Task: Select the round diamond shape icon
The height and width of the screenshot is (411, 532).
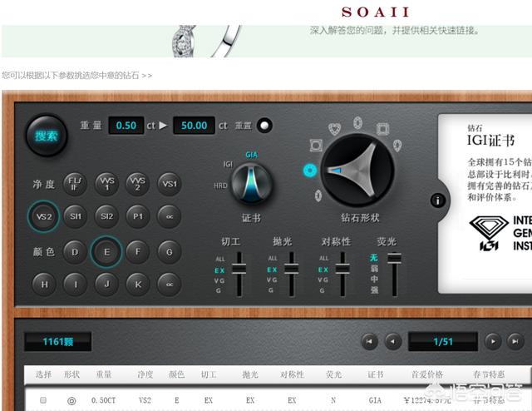Action: click(311, 171)
